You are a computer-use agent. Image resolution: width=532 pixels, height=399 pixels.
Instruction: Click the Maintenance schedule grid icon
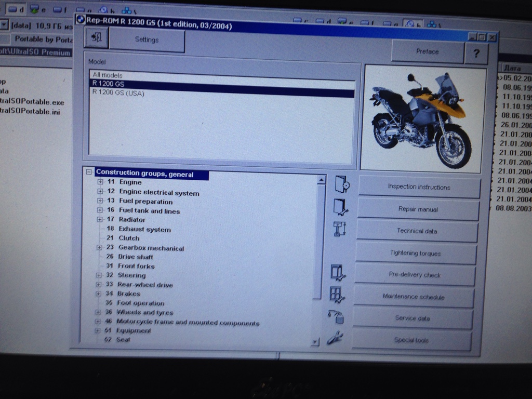point(337,295)
